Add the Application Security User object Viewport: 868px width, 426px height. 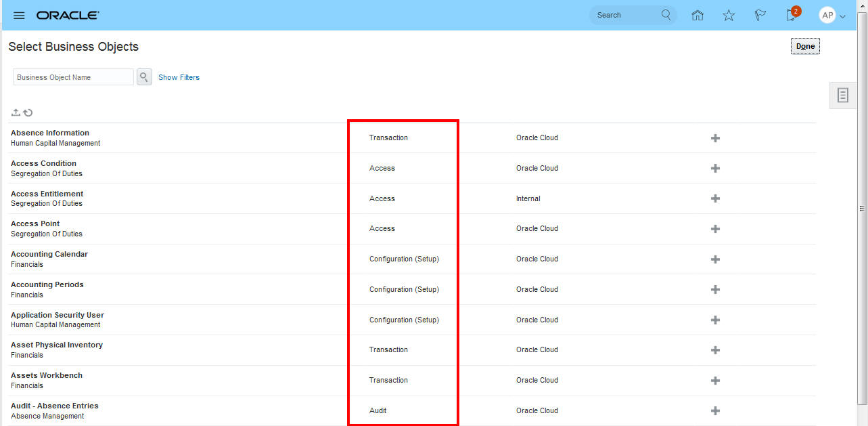(715, 320)
